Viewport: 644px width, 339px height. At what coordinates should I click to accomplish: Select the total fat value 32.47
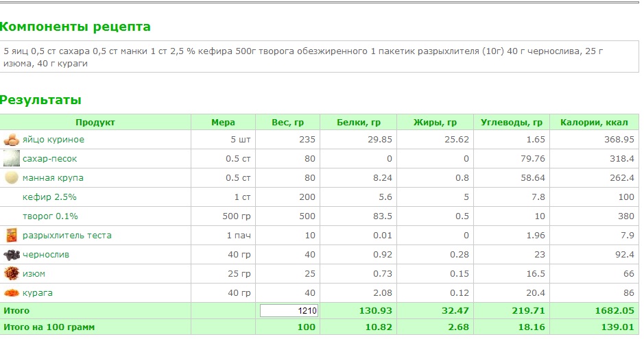pos(455,311)
